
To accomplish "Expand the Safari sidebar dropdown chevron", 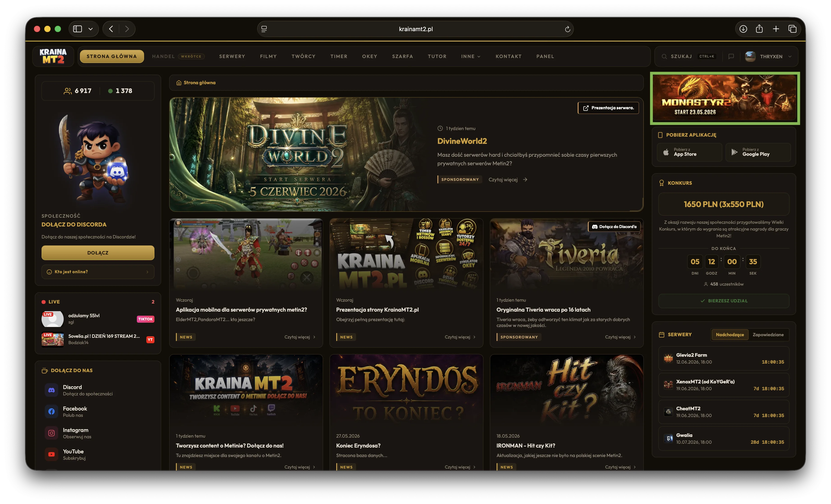I will point(90,29).
